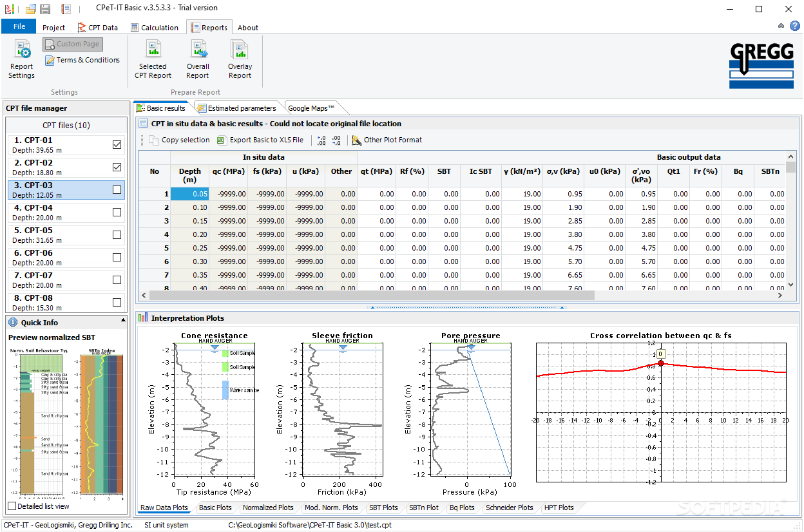This screenshot has height=532, width=804.
Task: Click the test.cpt file path in status bar
Action: (309, 525)
